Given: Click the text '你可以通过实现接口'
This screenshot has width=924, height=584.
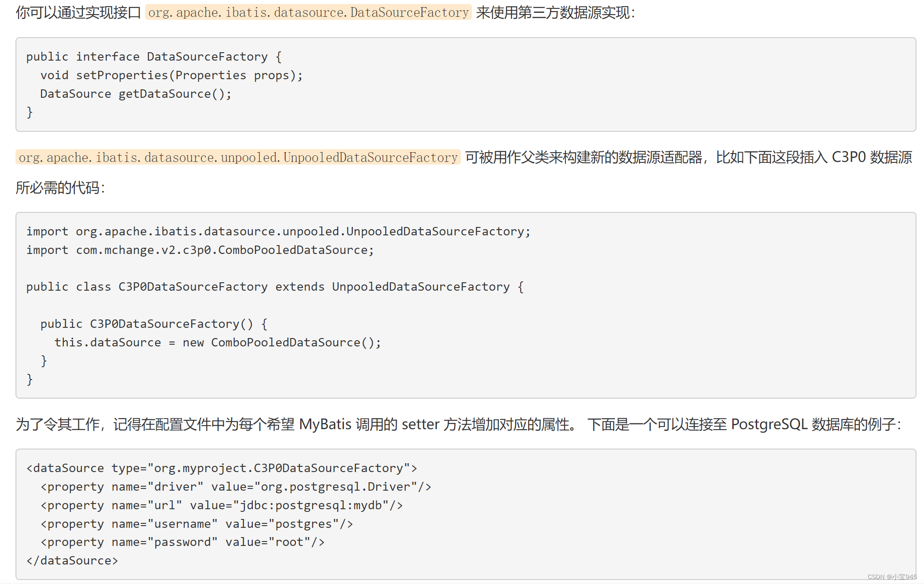Looking at the screenshot, I should (78, 12).
